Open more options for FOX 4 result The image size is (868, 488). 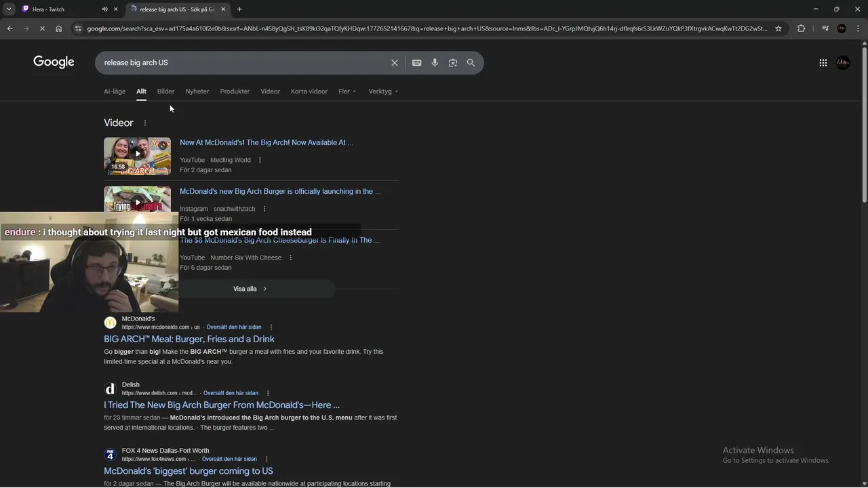point(267,459)
